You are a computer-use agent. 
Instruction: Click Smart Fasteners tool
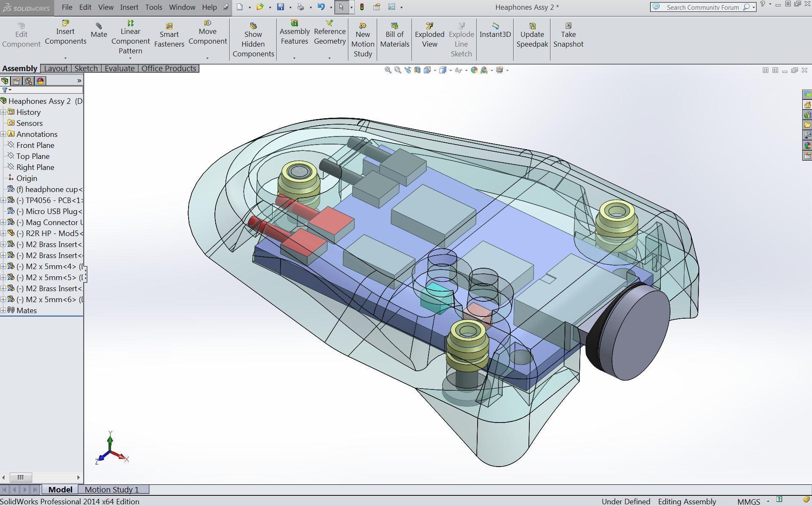point(169,36)
